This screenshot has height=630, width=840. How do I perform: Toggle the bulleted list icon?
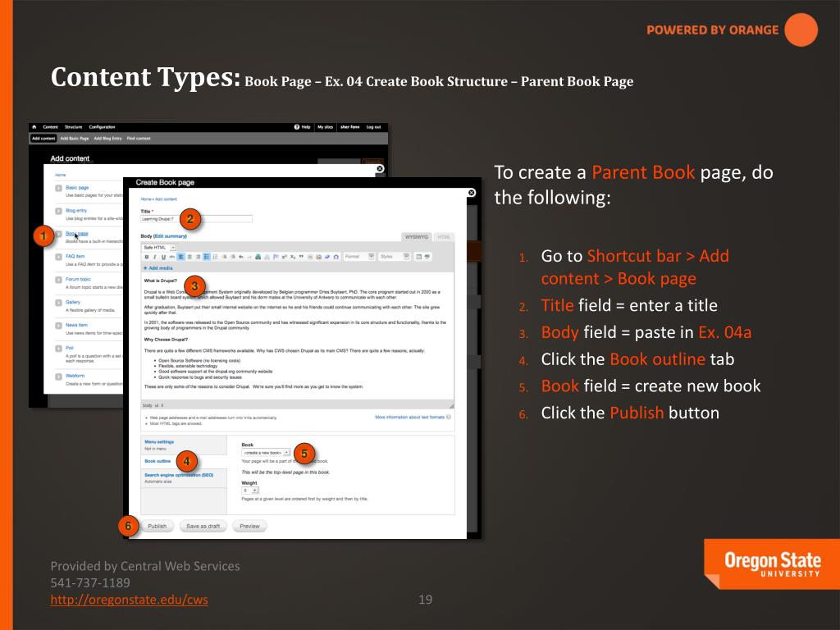click(x=207, y=257)
